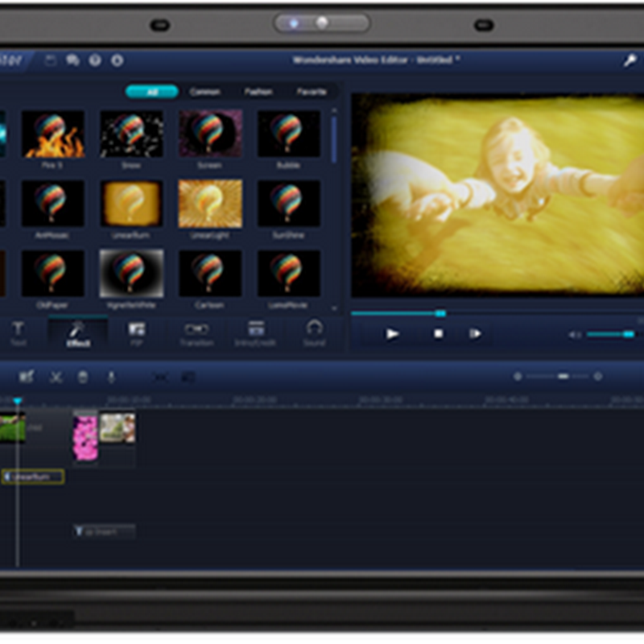Select the green grass video clip

tap(12, 427)
